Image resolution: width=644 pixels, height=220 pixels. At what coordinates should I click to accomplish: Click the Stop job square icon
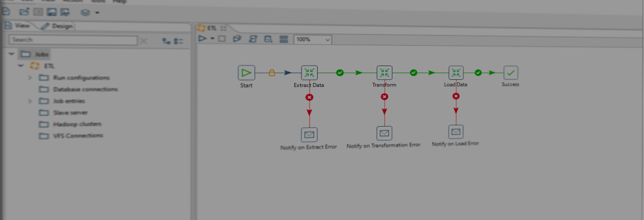(x=222, y=39)
